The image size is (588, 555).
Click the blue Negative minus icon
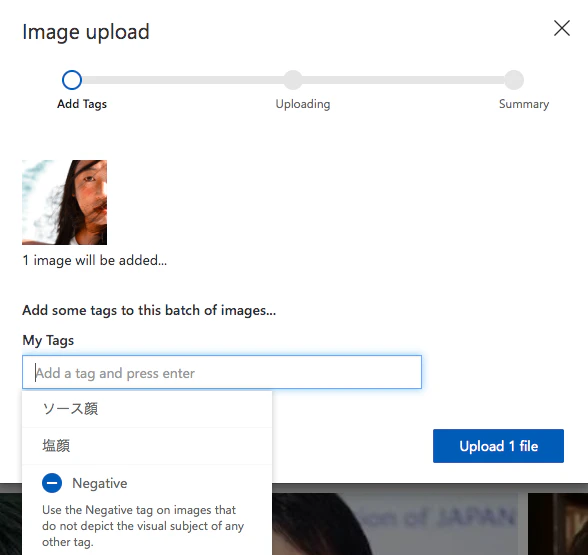pos(52,483)
